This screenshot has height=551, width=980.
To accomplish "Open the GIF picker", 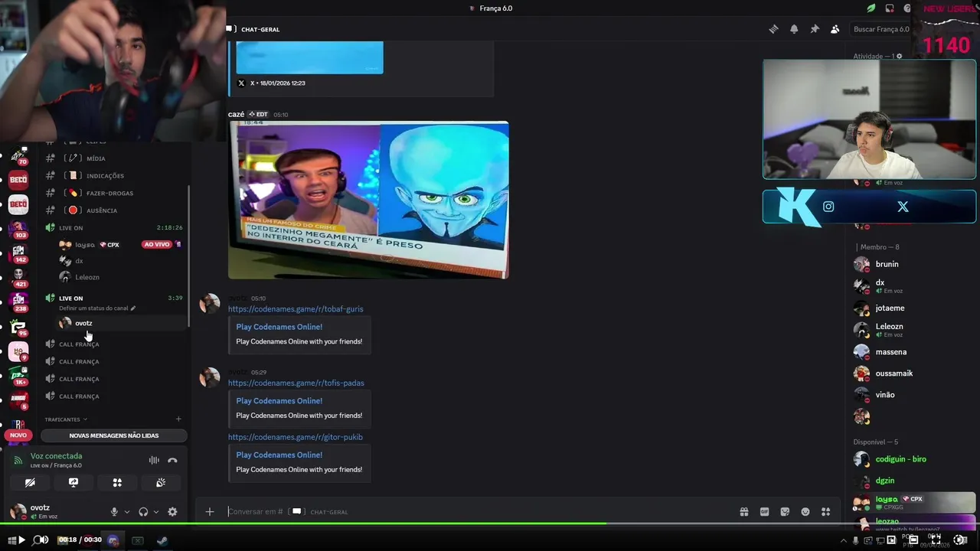I will coord(764,512).
